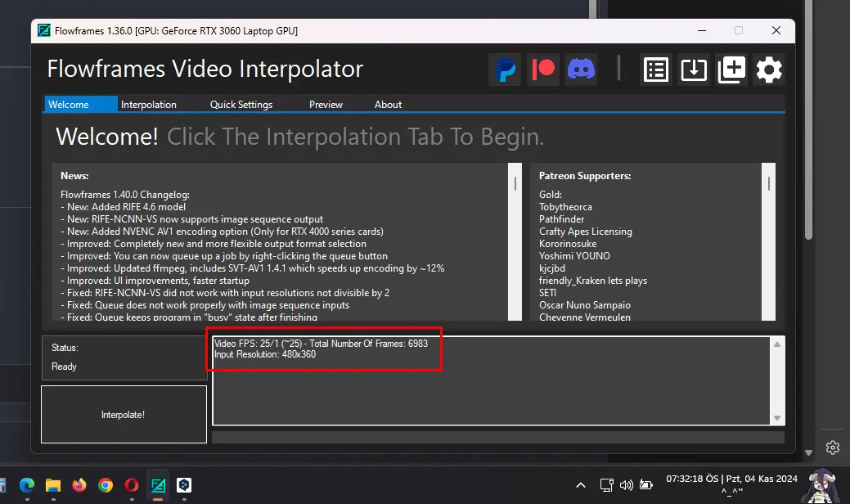The width and height of the screenshot is (850, 504).
Task: Click the Flowframes taskbar icon
Action: point(158,485)
